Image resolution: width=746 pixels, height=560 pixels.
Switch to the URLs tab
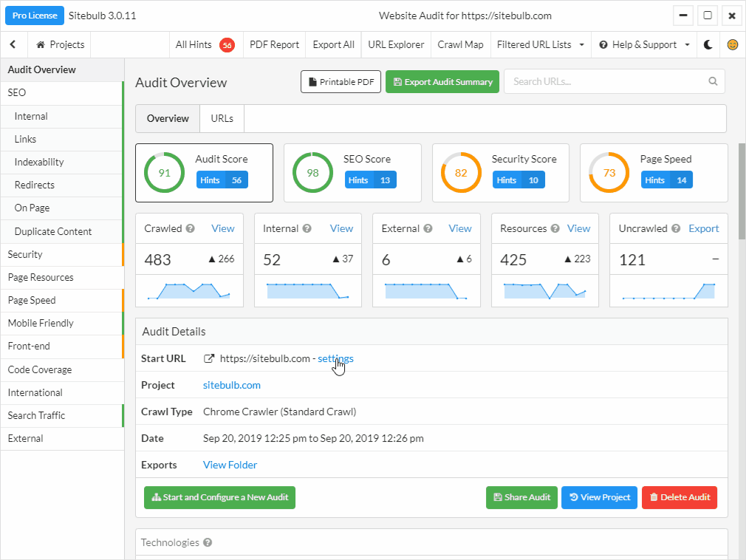[222, 118]
